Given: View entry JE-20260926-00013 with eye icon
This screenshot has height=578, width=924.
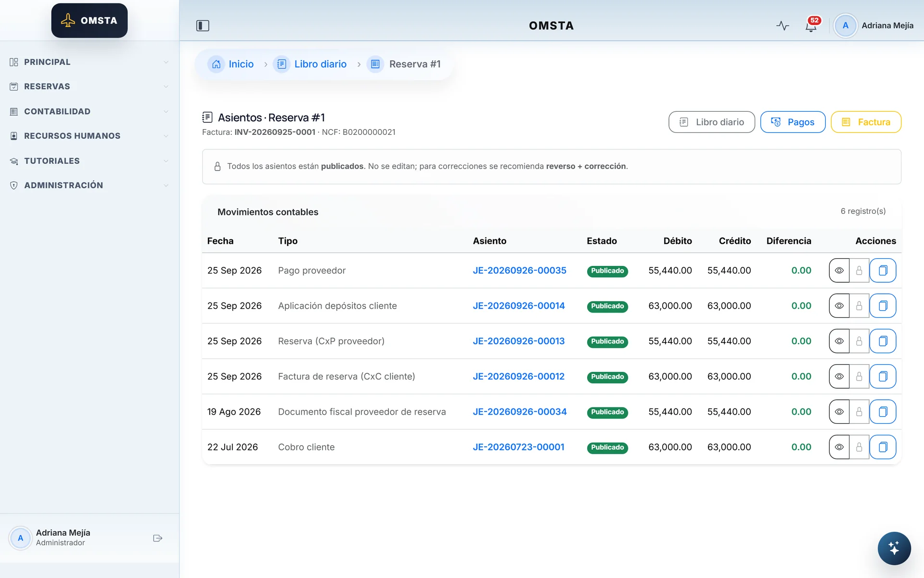Looking at the screenshot, I should coord(839,341).
